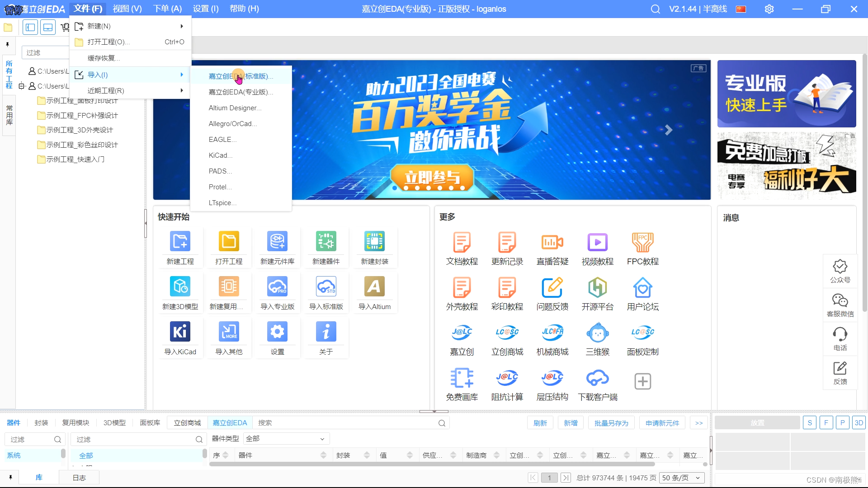The height and width of the screenshot is (488, 868).
Task: Click the 申请新元件 button
Action: point(662,423)
